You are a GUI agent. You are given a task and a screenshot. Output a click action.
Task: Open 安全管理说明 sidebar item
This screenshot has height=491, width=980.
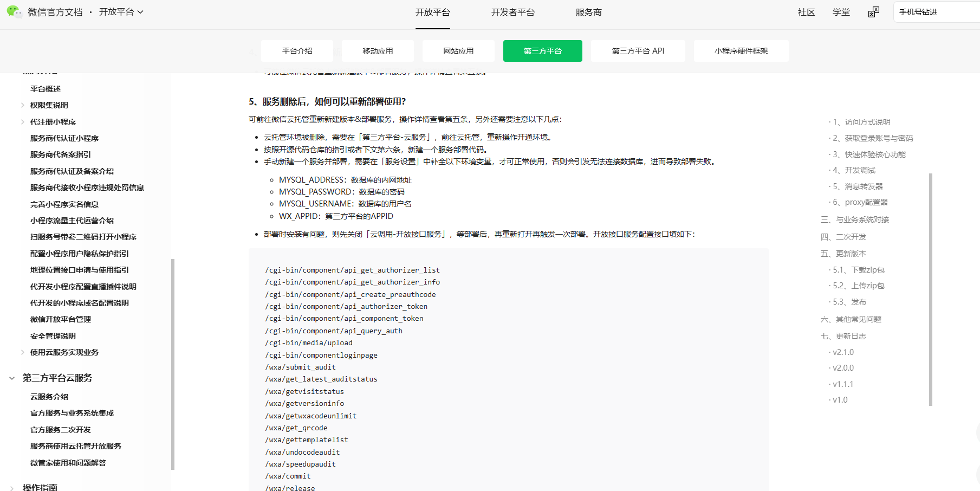(53, 336)
